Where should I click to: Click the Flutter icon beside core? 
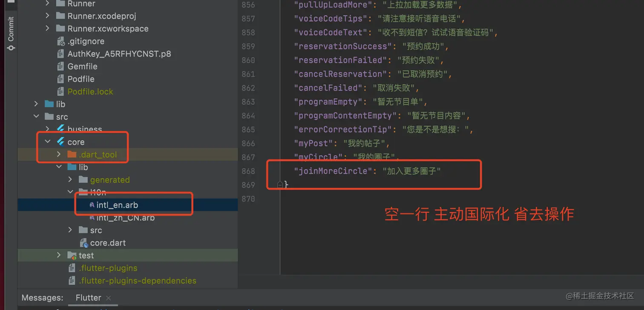tap(60, 142)
